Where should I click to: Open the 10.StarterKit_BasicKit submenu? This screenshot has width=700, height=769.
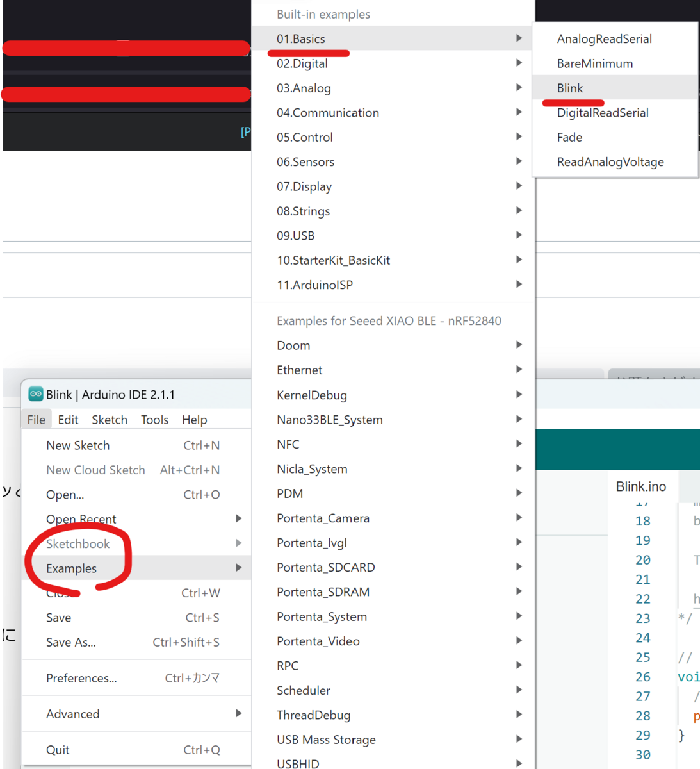pyautogui.click(x=393, y=260)
